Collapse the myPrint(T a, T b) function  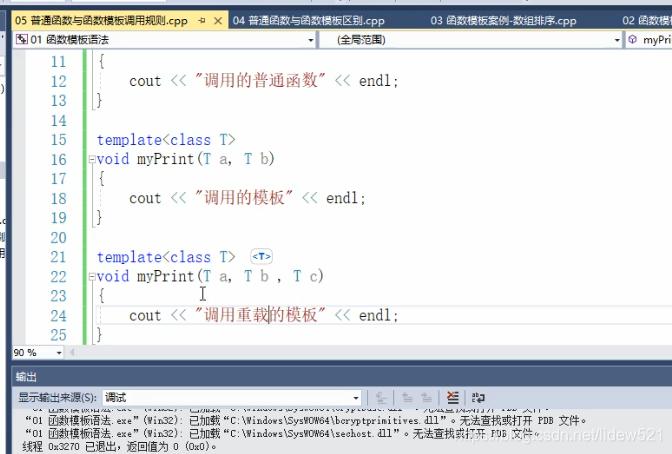pos(91,159)
